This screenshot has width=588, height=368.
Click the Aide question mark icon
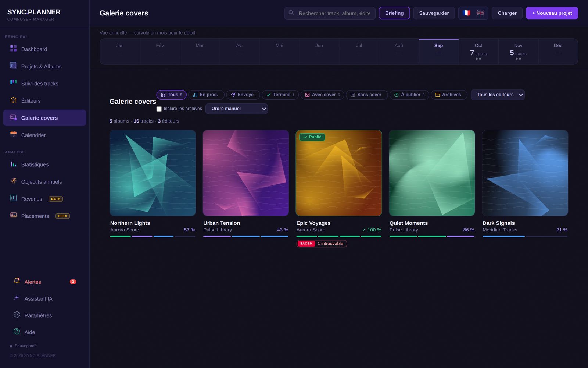tap(17, 331)
